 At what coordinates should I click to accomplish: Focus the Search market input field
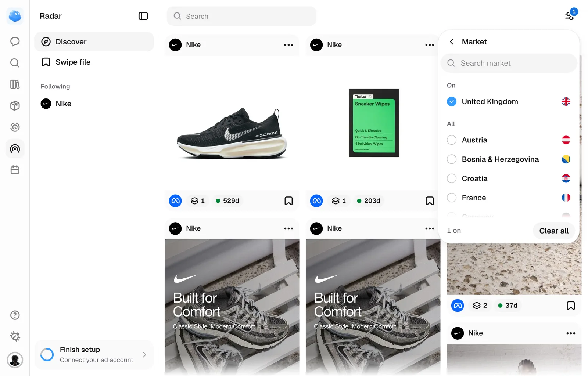tap(509, 63)
